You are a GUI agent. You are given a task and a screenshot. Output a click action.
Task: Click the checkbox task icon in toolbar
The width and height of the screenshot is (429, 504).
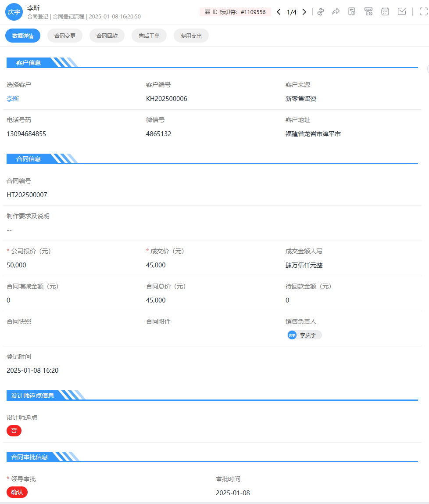tap(402, 12)
